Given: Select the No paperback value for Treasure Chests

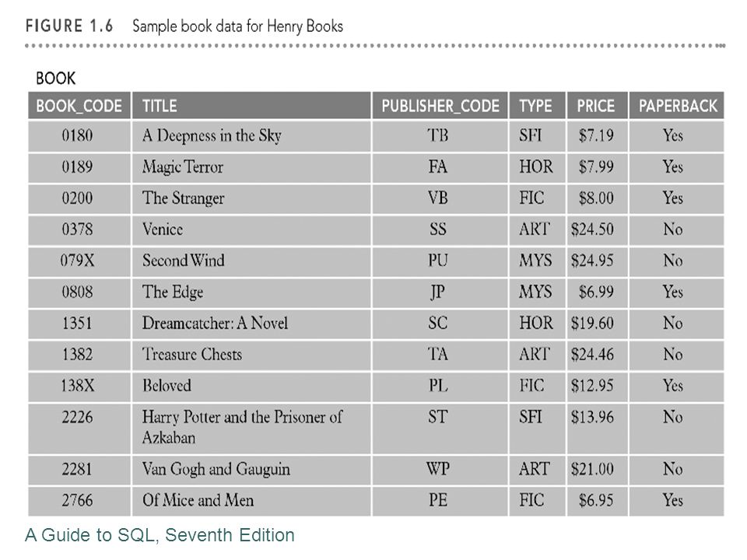Looking at the screenshot, I should 672,355.
